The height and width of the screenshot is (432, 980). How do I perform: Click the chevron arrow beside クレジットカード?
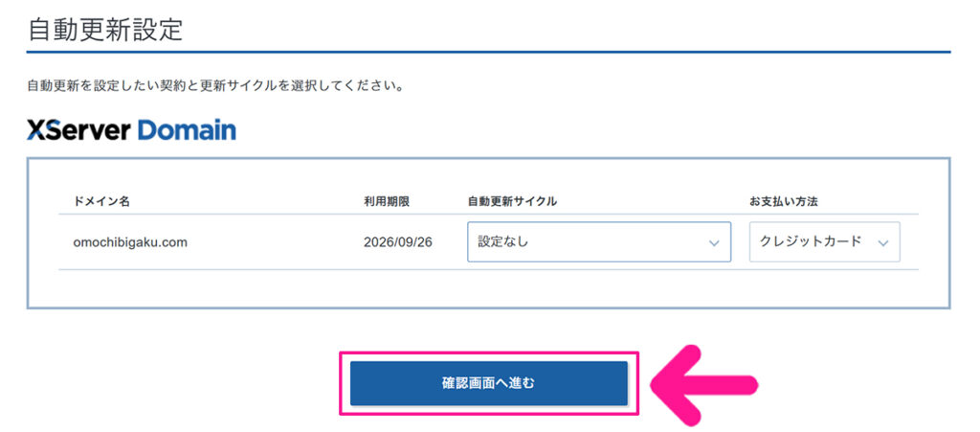[882, 243]
